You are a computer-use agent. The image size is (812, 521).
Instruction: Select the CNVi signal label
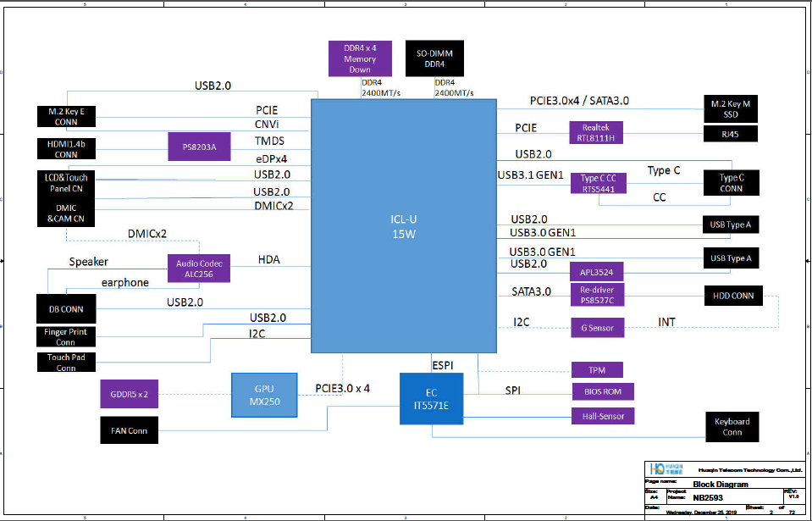[267, 125]
